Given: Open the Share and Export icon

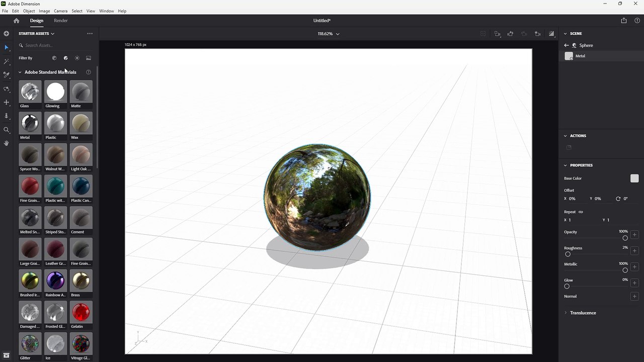Looking at the screenshot, I should [624, 21].
